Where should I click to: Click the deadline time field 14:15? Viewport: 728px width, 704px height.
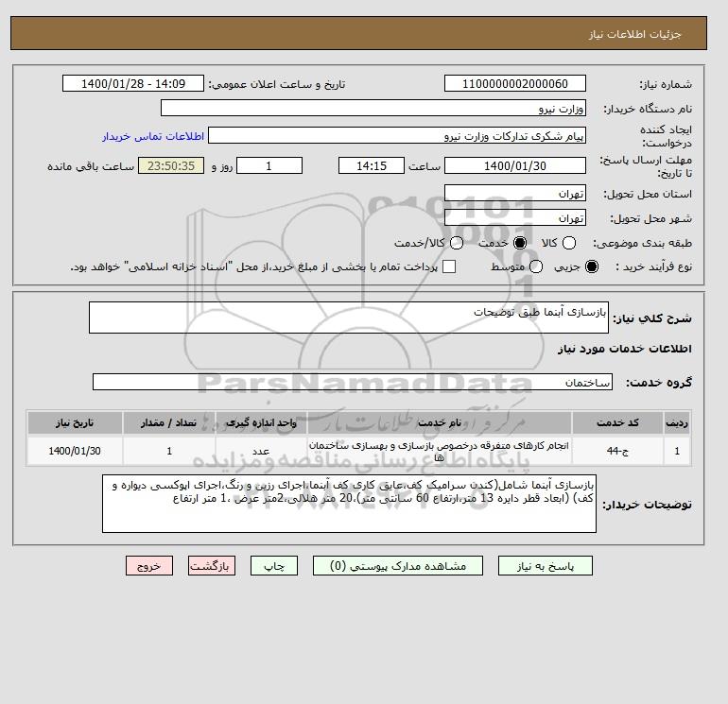pos(372,165)
